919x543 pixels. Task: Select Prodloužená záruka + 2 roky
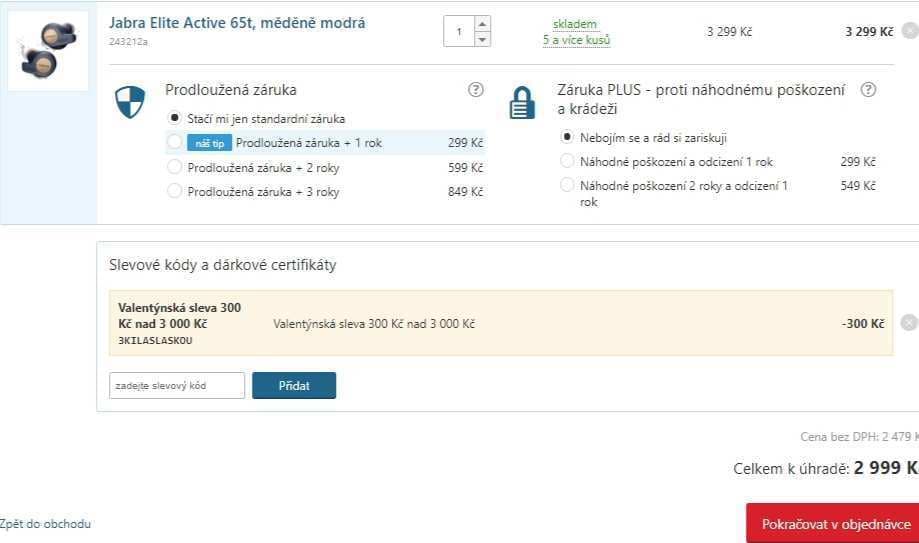[x=174, y=167]
